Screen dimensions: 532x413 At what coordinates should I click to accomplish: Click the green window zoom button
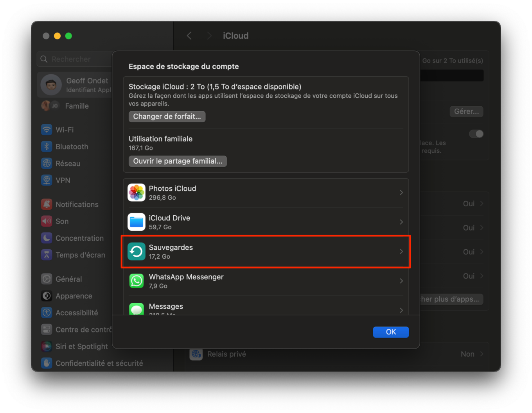(68, 36)
